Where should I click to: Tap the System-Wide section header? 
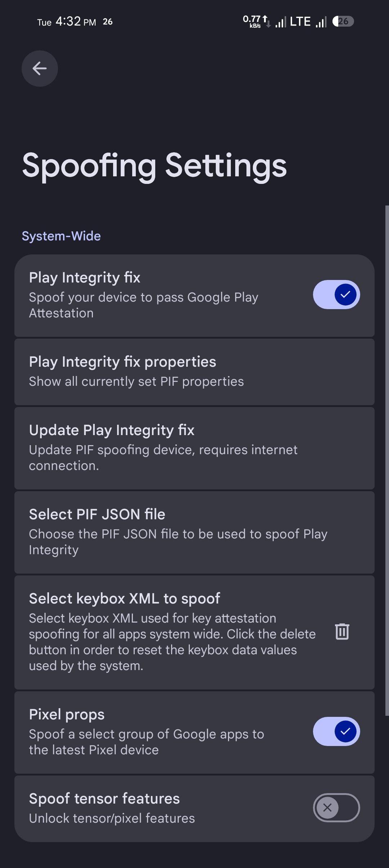(61, 236)
